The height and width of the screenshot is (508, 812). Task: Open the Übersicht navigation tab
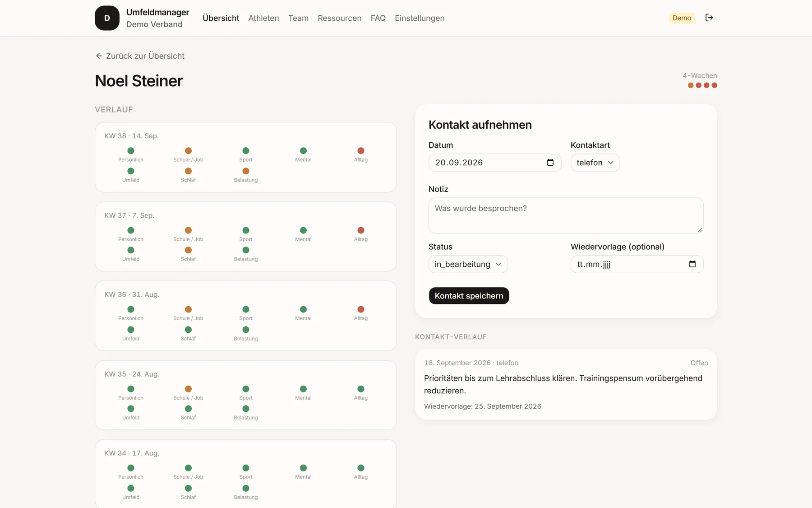221,18
